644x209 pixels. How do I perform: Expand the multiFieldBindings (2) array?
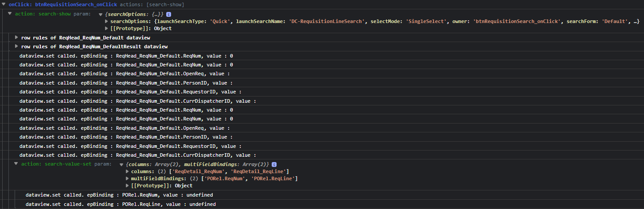click(x=128, y=178)
